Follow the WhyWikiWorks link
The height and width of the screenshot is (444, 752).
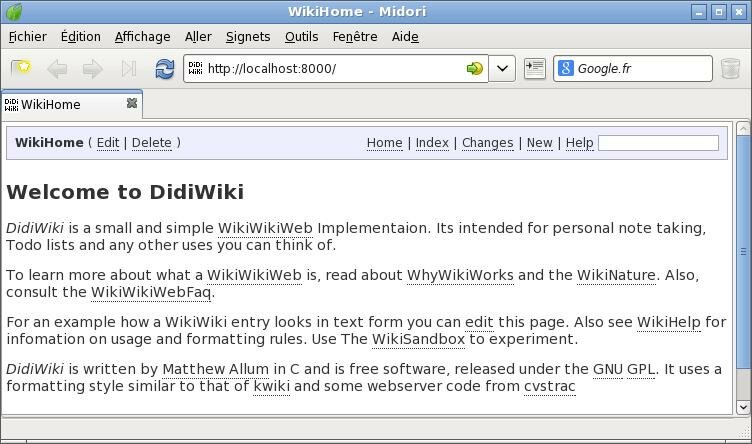(460, 275)
